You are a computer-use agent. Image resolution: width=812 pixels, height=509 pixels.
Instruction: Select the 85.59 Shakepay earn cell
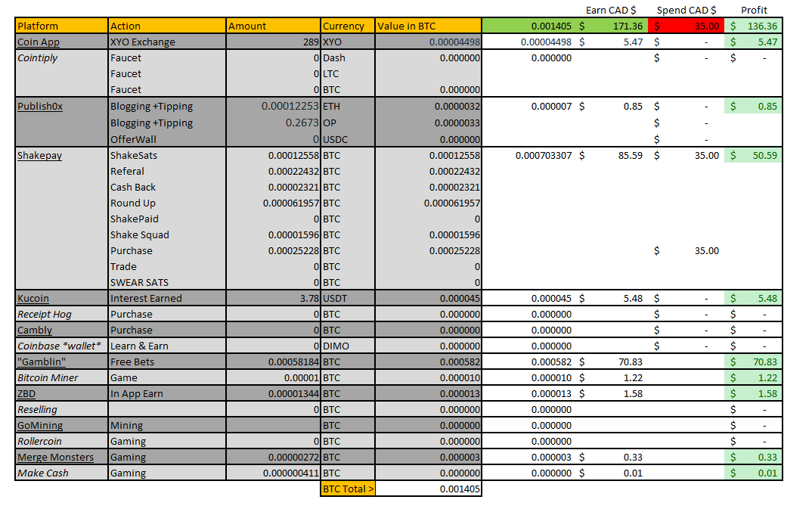tap(611, 155)
